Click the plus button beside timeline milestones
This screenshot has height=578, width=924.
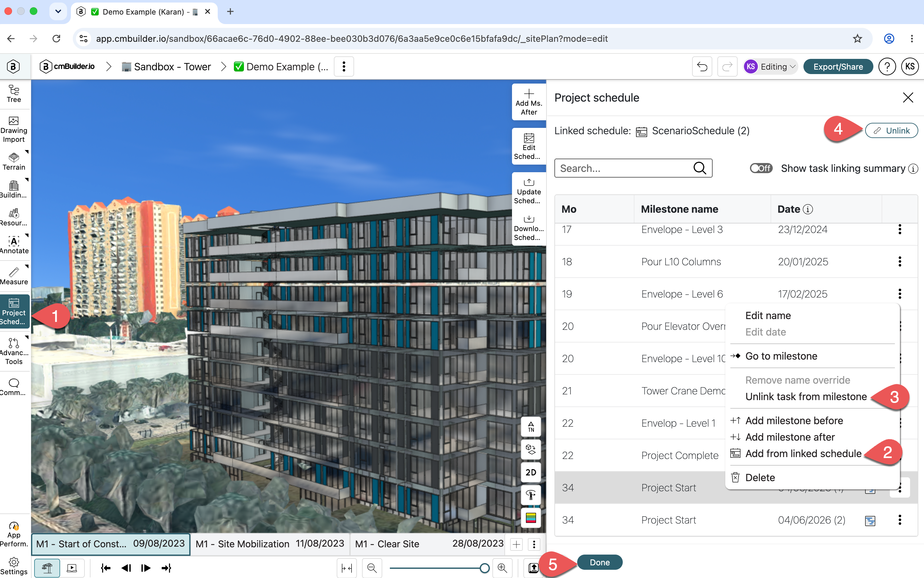516,544
